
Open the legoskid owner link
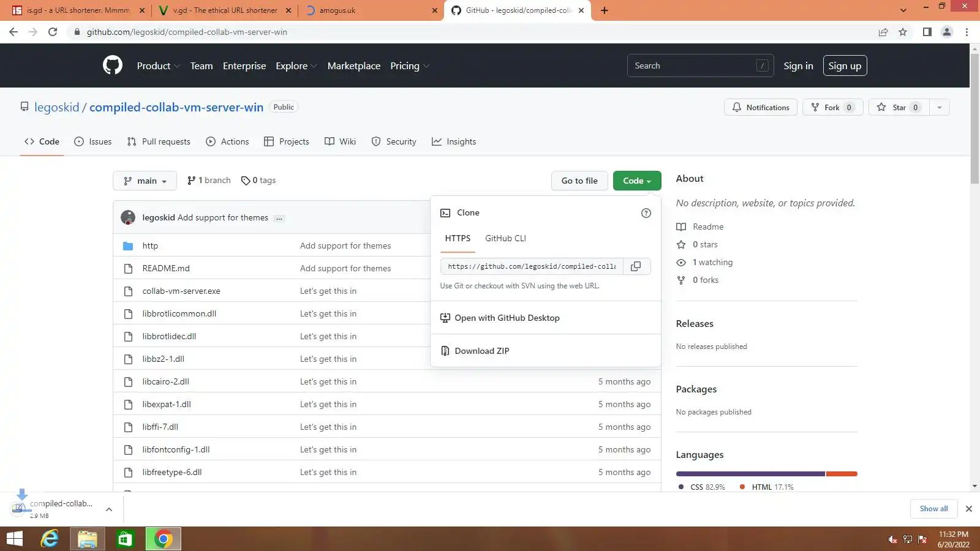[x=57, y=107]
